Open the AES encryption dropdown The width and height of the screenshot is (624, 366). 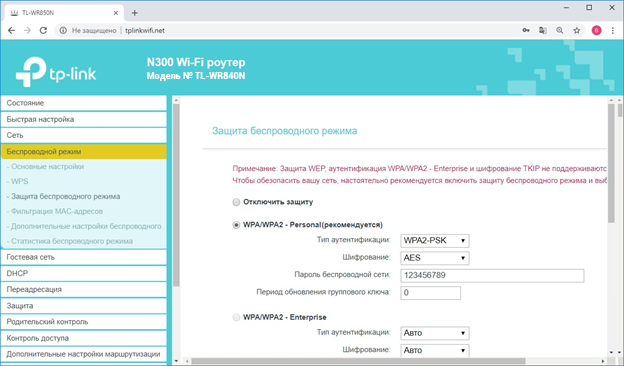coord(435,258)
